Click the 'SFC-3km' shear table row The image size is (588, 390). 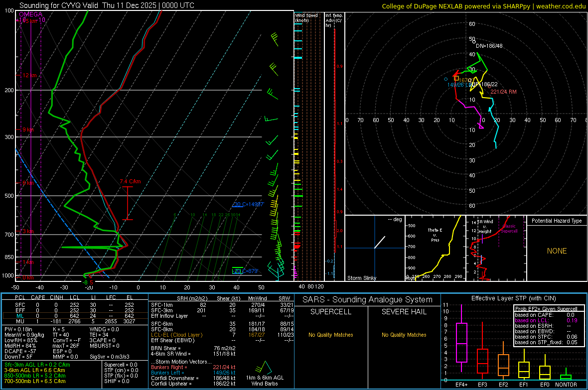pyautogui.click(x=222, y=310)
